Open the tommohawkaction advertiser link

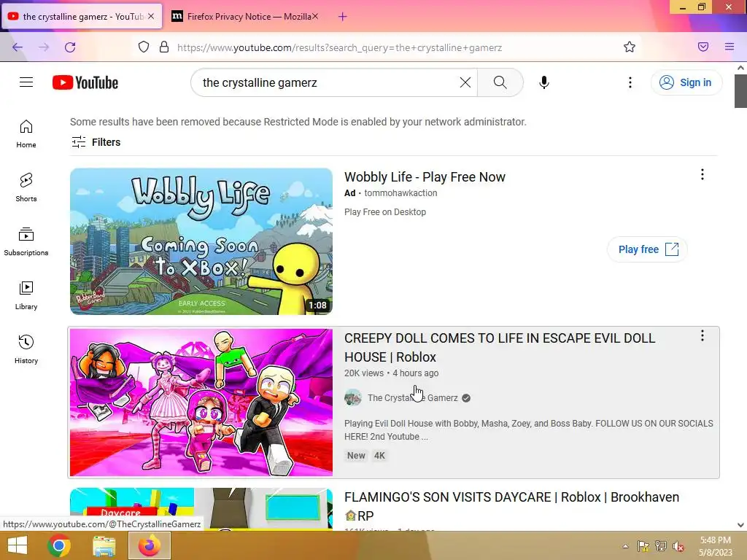point(400,192)
